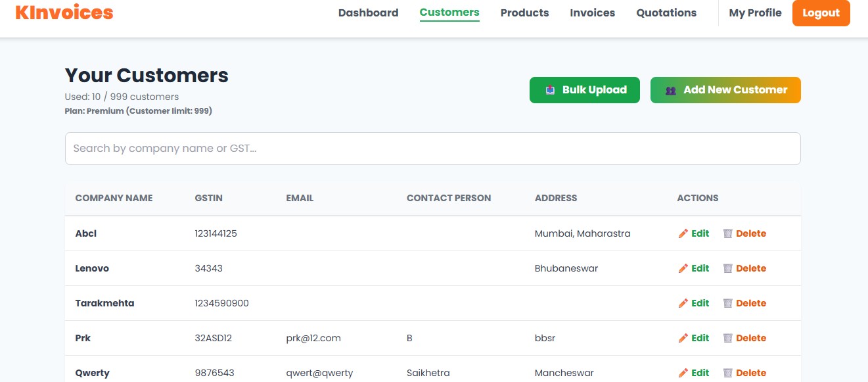The width and height of the screenshot is (868, 382).
Task: Click the search by company name field
Action: tap(433, 149)
